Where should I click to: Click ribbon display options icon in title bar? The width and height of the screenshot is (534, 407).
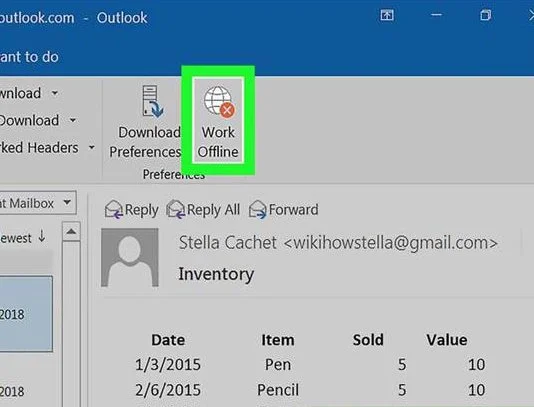[x=387, y=15]
